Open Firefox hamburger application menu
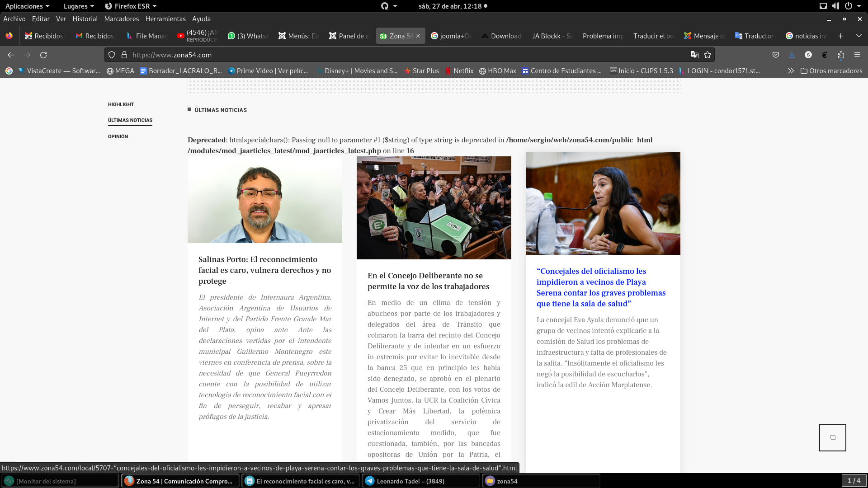 [x=857, y=55]
